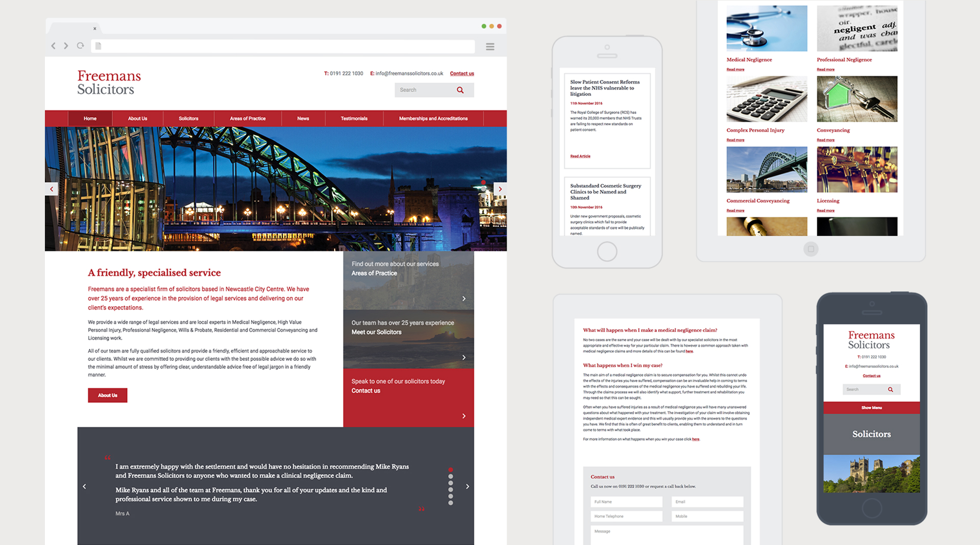Open the Testimonials nav item
The height and width of the screenshot is (545, 980).
pos(354,118)
